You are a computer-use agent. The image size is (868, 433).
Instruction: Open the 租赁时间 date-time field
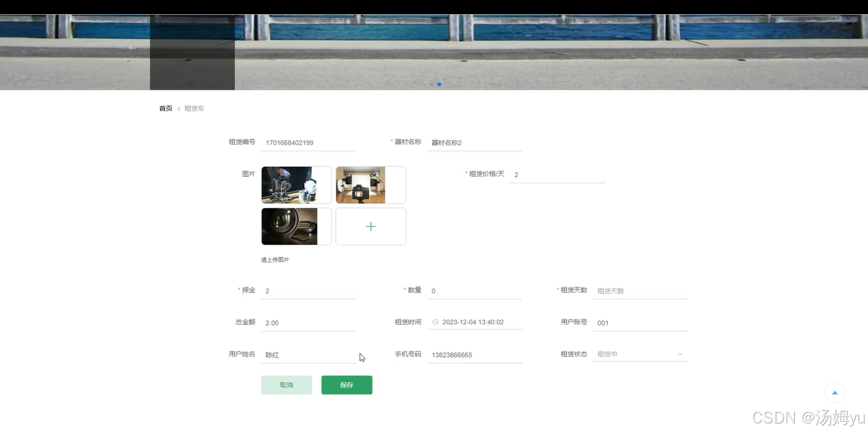tap(474, 322)
